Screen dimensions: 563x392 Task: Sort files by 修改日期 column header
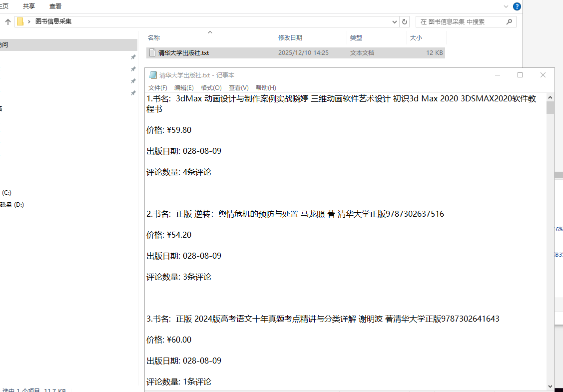click(x=311, y=37)
